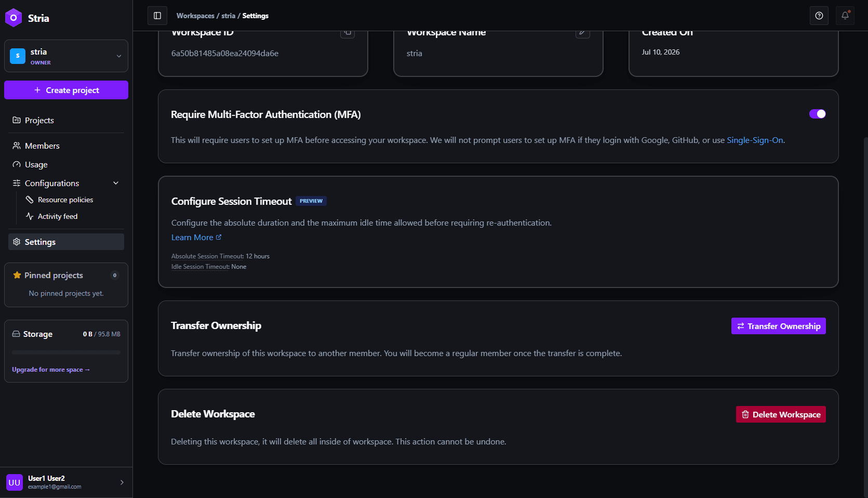
Task: Click Upgrade for more space link
Action: [51, 370]
